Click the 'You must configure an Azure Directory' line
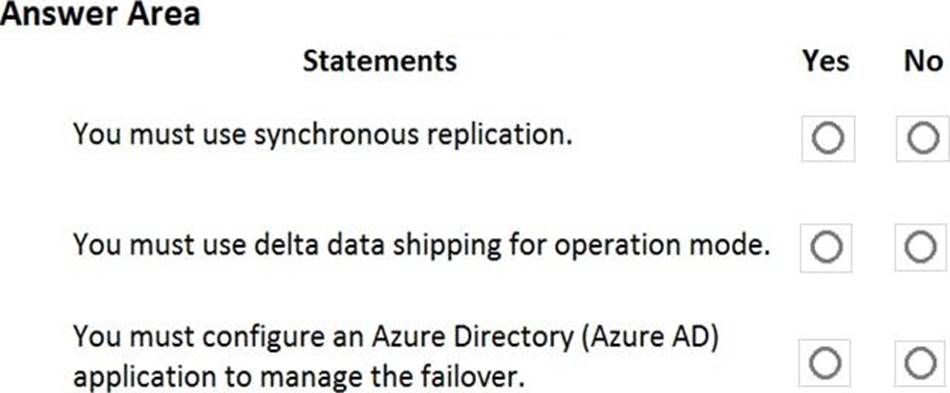This screenshot has width=950, height=393. (x=396, y=337)
